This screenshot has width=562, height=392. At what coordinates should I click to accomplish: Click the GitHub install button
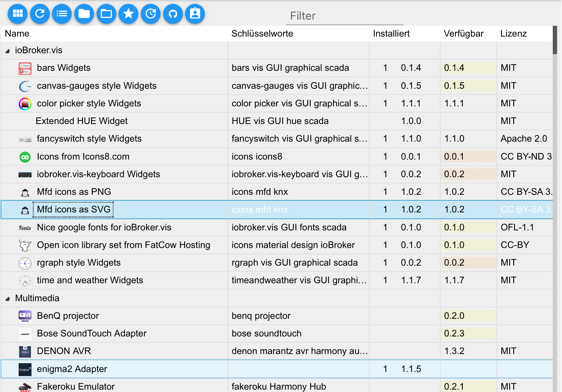pos(173,14)
